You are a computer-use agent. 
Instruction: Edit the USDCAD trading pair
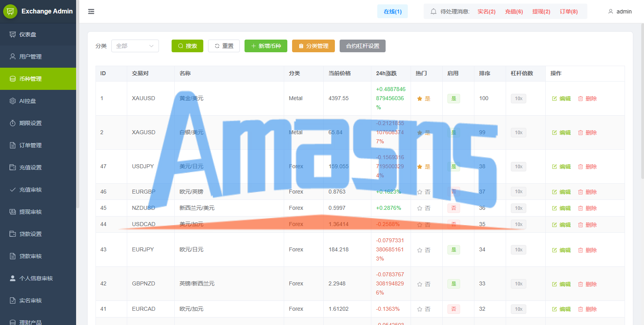pos(561,225)
